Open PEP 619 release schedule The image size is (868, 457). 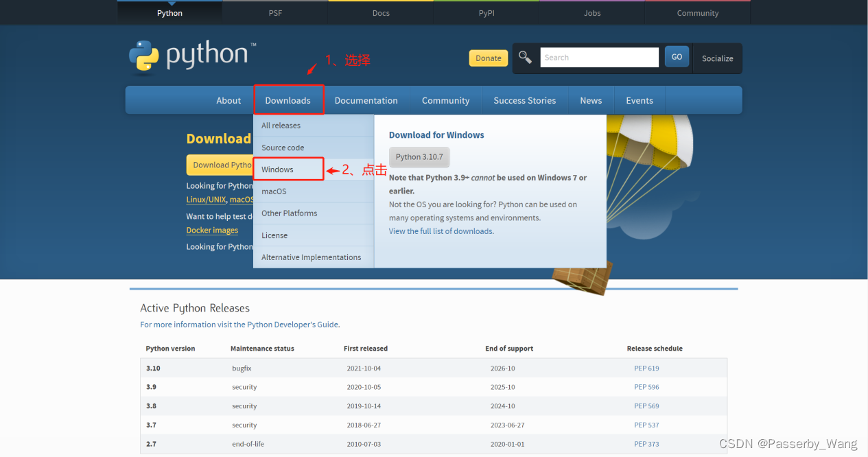coord(646,368)
